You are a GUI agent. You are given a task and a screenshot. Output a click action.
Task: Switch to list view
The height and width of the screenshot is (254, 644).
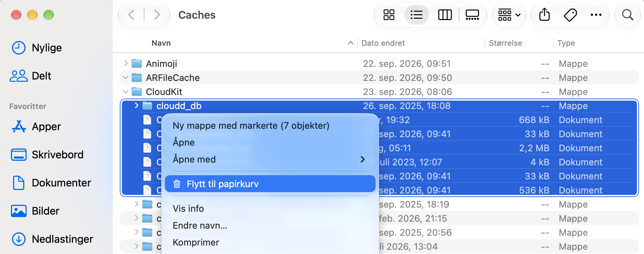416,15
